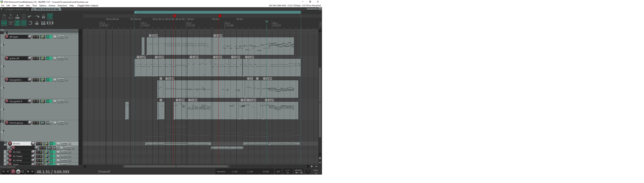Toggle the locking padlock icon
The width and height of the screenshot is (644, 183).
click(37, 23)
